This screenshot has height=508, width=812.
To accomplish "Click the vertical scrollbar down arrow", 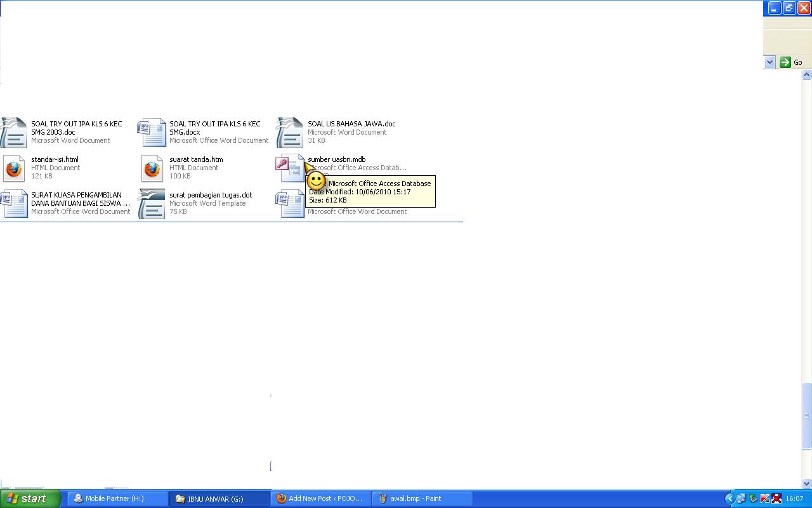I will (x=807, y=483).
